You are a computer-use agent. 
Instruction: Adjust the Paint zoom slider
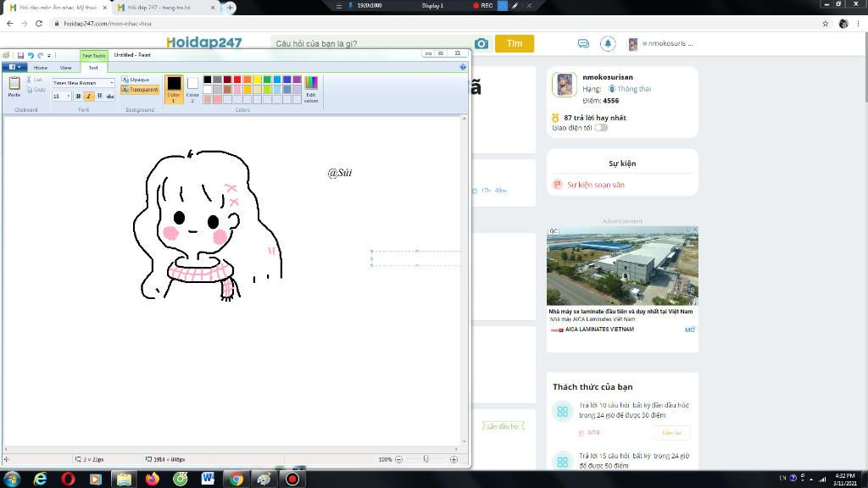click(x=426, y=459)
